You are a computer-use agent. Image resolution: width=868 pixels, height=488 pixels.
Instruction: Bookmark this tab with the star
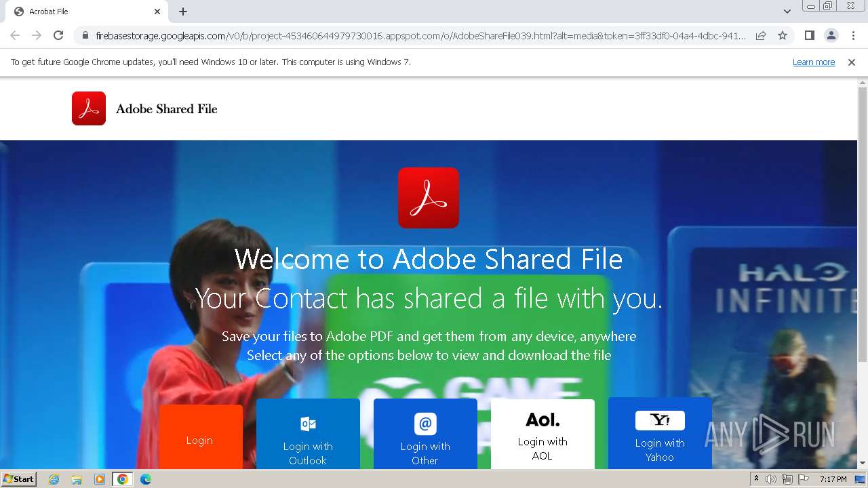click(783, 35)
